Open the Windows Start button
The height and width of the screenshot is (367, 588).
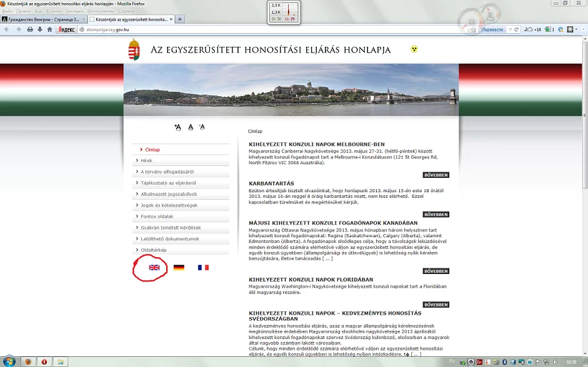[9, 361]
